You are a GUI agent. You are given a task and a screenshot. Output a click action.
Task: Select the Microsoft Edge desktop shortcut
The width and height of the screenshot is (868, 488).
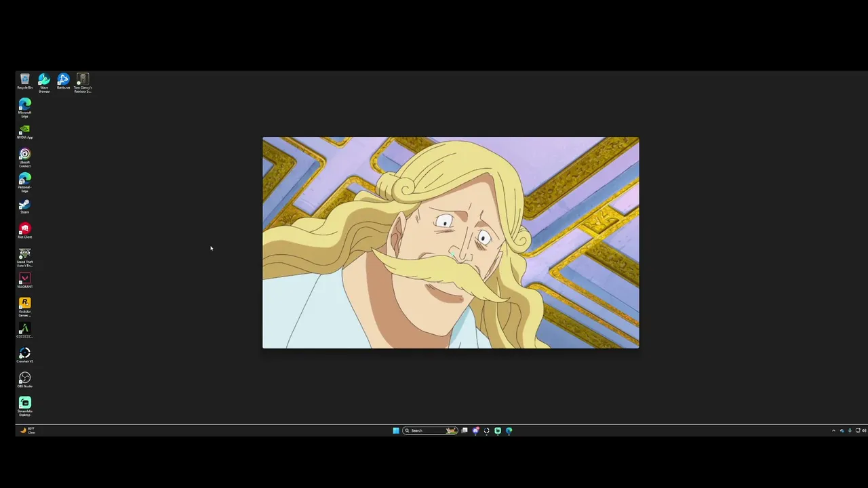click(x=24, y=108)
